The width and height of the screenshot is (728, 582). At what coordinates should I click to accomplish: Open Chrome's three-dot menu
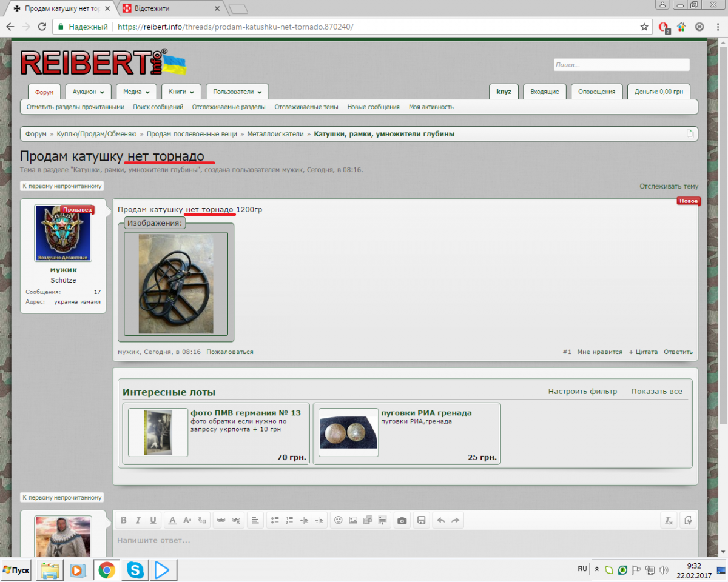click(x=718, y=27)
